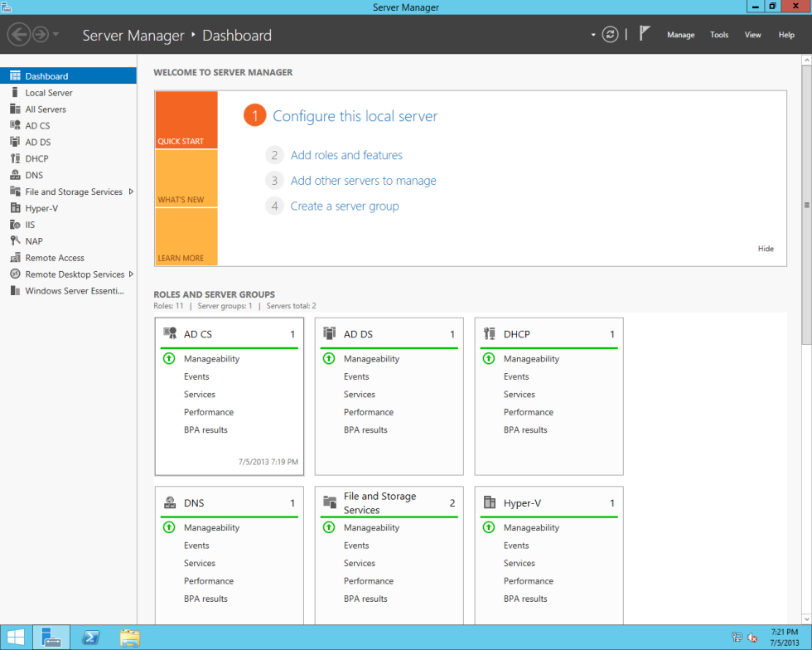Click Manageability status icon in DHCP tile

coord(488,358)
